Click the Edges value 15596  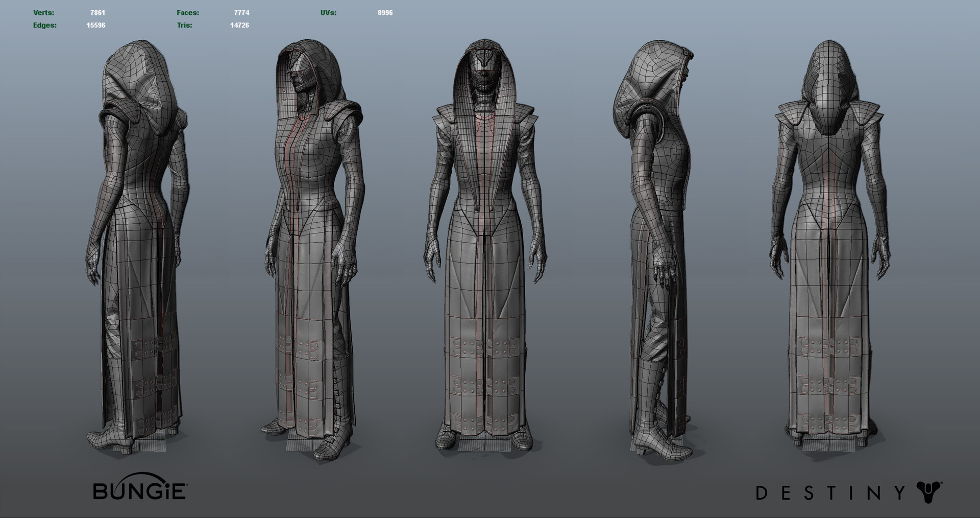[x=96, y=25]
